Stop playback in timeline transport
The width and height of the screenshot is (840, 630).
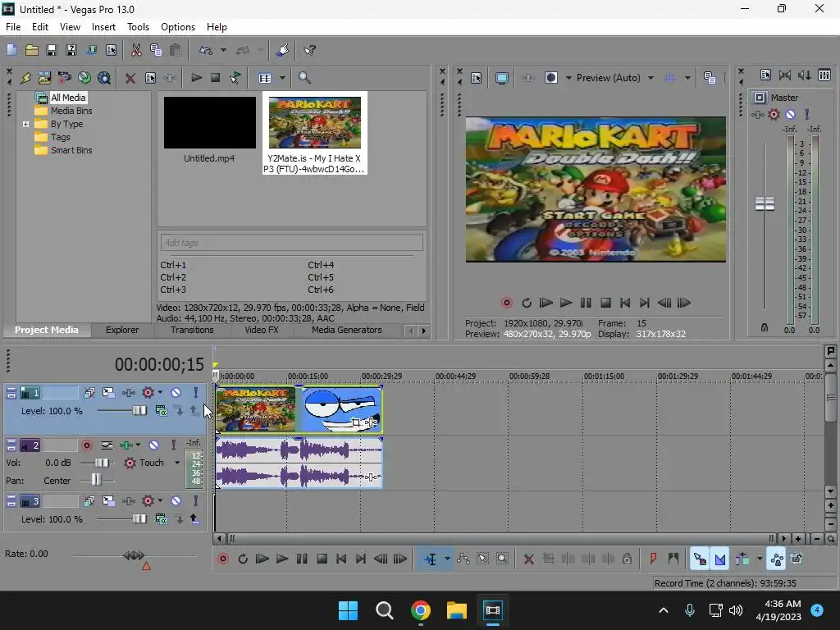click(322, 559)
